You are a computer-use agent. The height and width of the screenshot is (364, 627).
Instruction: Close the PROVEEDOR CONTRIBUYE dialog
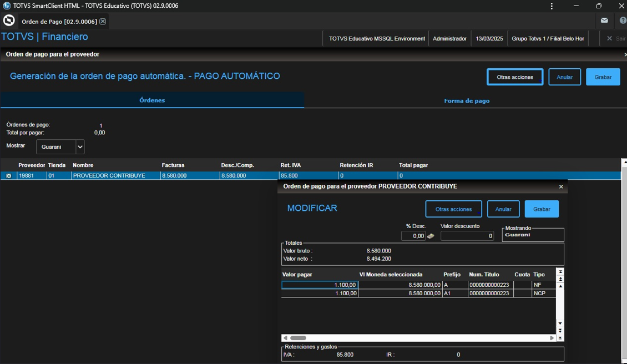pyautogui.click(x=561, y=187)
